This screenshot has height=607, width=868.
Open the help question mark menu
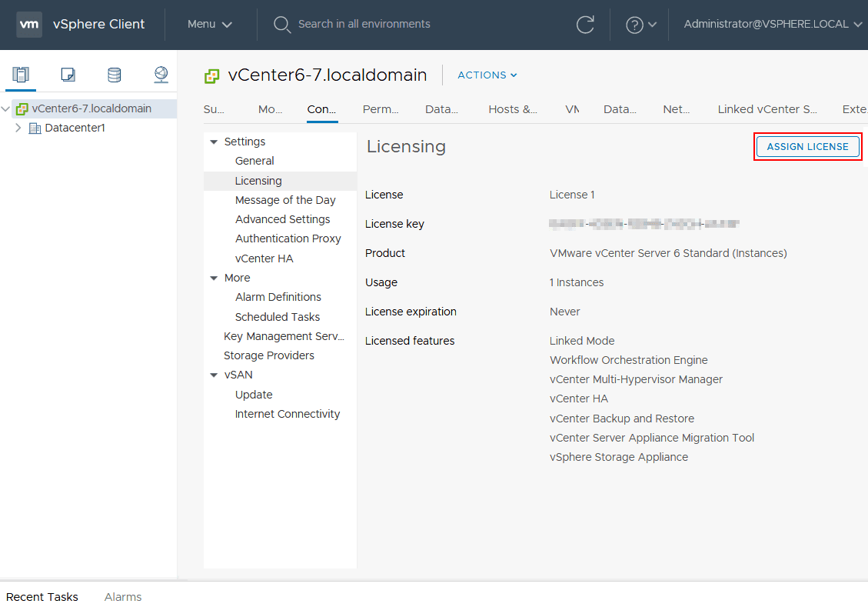(x=640, y=25)
